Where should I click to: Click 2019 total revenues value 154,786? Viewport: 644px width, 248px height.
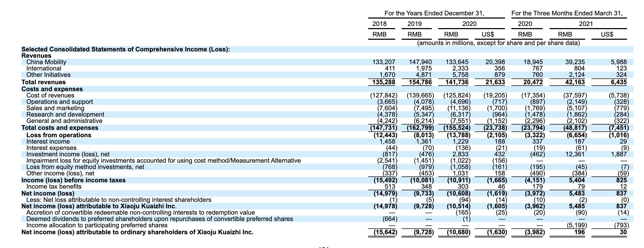pyautogui.click(x=420, y=82)
